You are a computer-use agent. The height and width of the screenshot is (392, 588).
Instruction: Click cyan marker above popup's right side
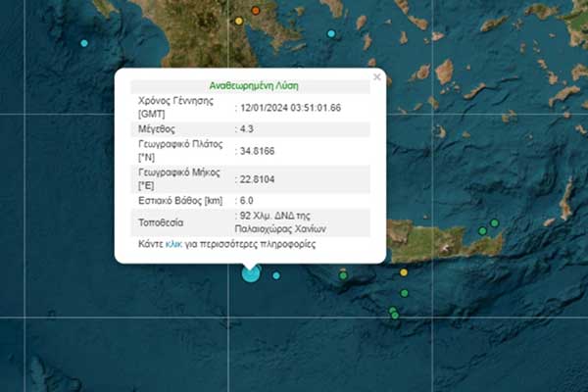[331, 34]
